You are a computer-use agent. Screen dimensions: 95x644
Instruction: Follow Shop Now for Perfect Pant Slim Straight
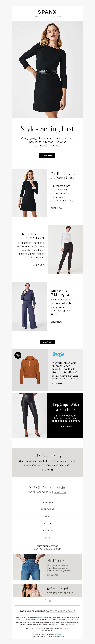pyautogui.click(x=39, y=265)
